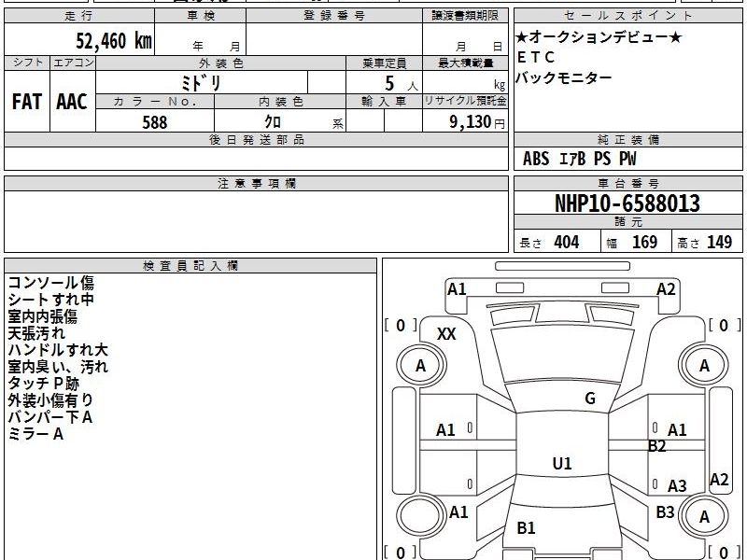The height and width of the screenshot is (560, 747).
Task: Select the 最大積載量 header
Action: [466, 63]
